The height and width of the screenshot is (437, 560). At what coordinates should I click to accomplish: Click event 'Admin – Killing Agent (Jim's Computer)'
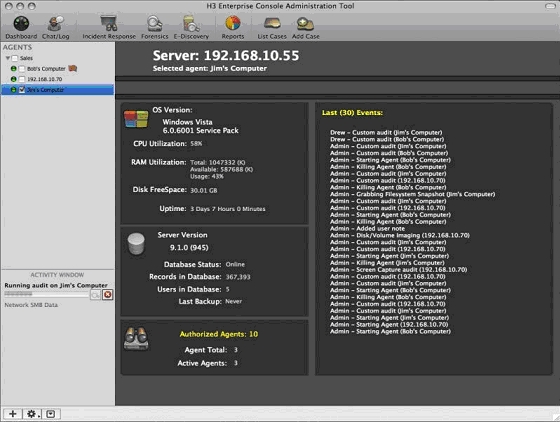[x=387, y=263]
